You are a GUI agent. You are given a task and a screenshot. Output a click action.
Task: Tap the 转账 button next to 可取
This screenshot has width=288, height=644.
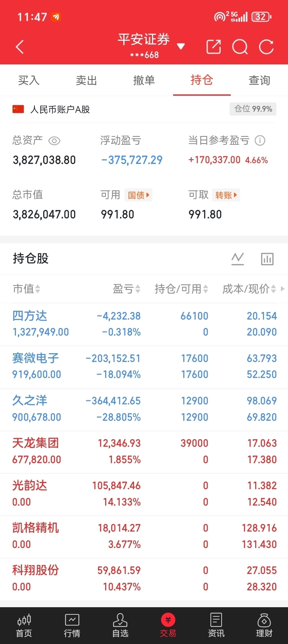(x=226, y=195)
